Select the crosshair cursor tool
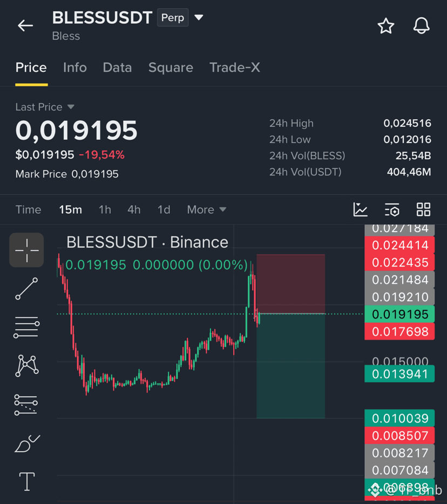This screenshot has width=447, height=504. point(26,250)
